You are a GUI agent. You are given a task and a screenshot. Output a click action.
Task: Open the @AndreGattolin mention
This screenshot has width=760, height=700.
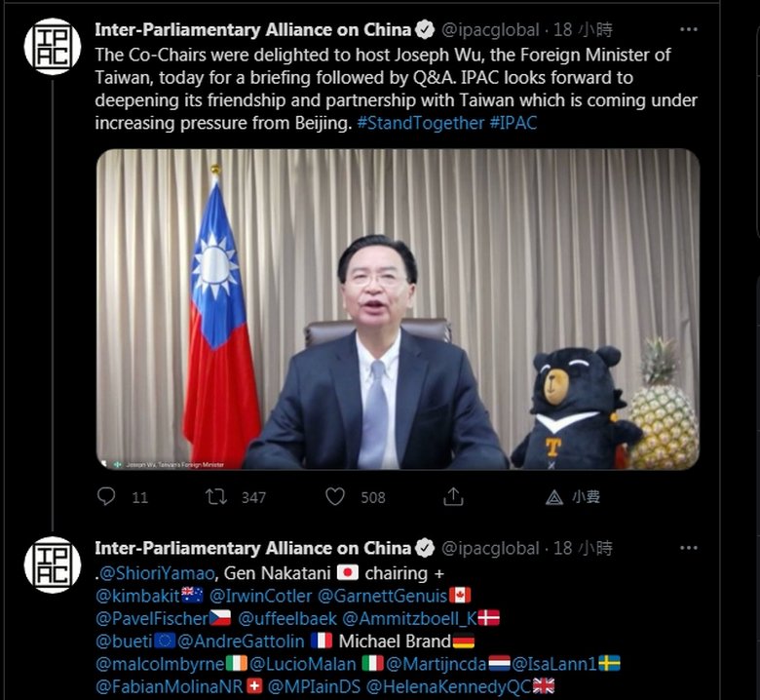pyautogui.click(x=241, y=642)
